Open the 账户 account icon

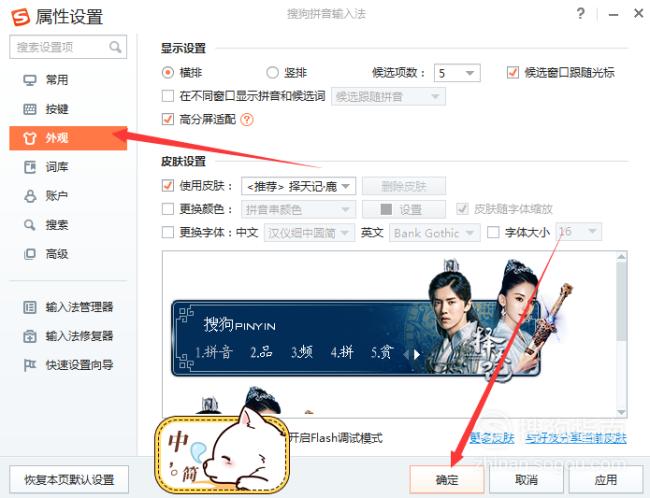[x=29, y=196]
